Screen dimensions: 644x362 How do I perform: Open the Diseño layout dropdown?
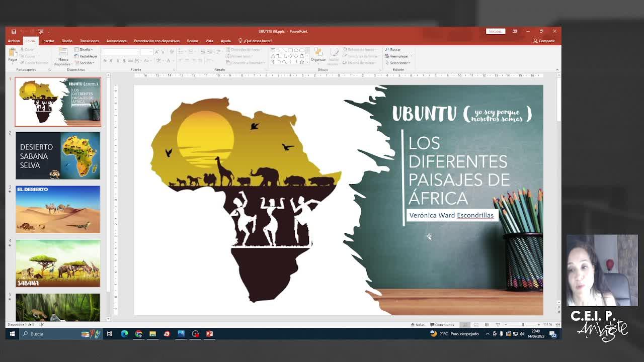pos(84,50)
